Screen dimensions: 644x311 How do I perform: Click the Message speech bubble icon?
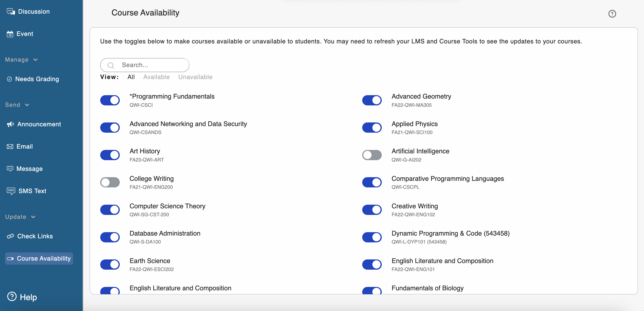click(x=10, y=169)
